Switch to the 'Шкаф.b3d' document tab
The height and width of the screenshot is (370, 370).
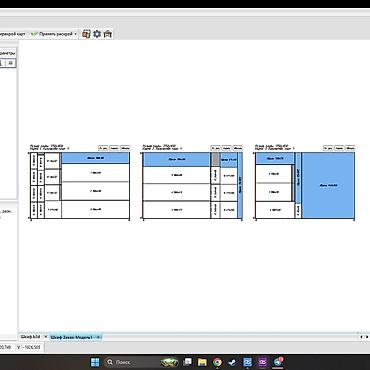[30, 337]
